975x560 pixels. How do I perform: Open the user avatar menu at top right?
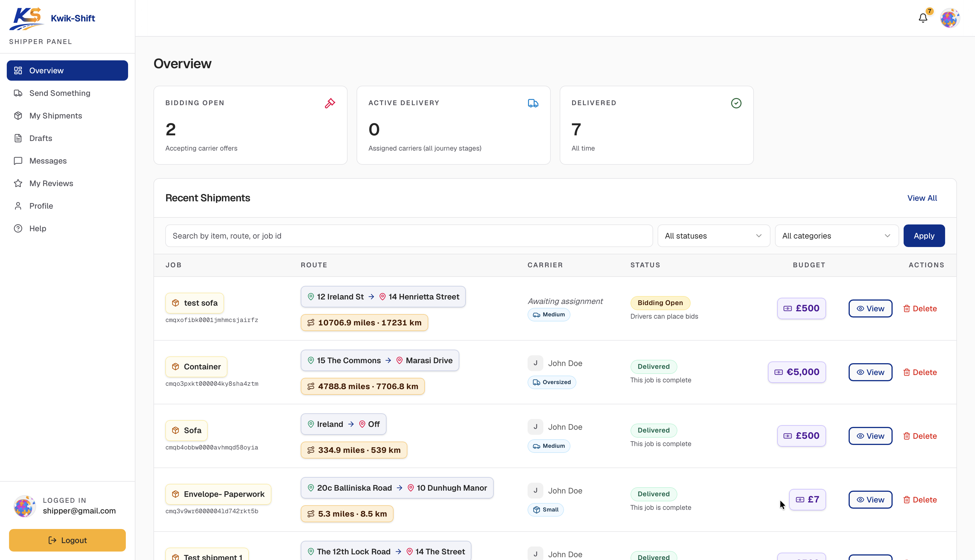coord(950,18)
